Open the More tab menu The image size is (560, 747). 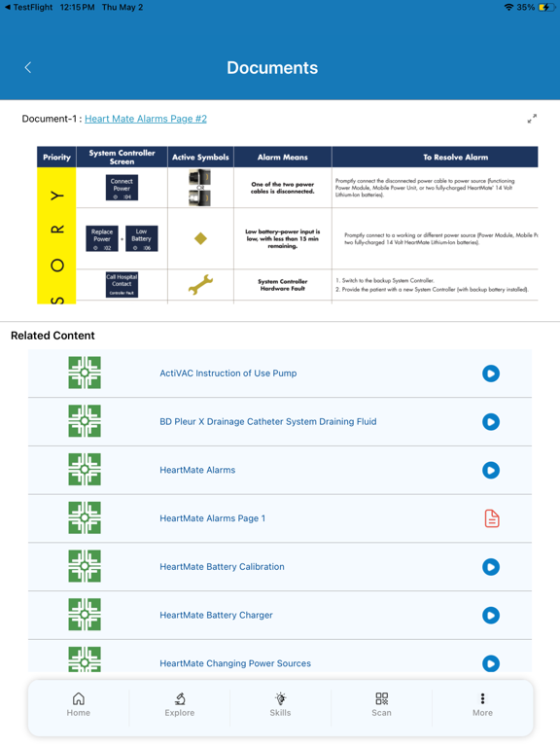482,705
